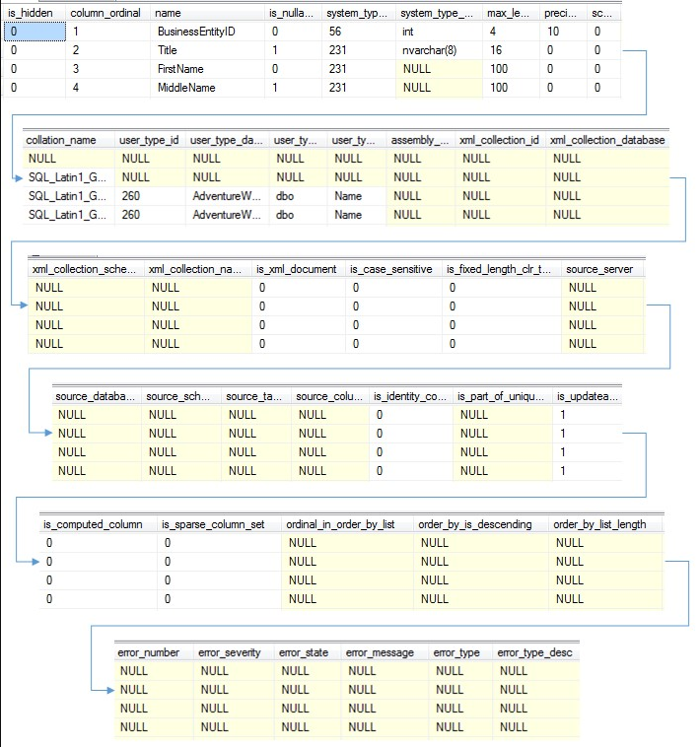700x747 pixels.
Task: Click the column_ordinal column header
Action: (107, 14)
